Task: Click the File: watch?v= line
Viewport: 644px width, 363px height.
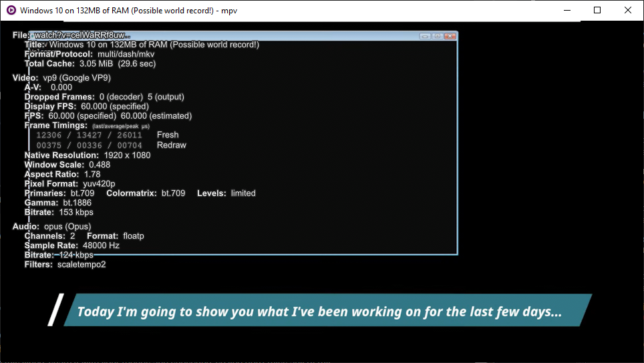Action: coord(71,35)
